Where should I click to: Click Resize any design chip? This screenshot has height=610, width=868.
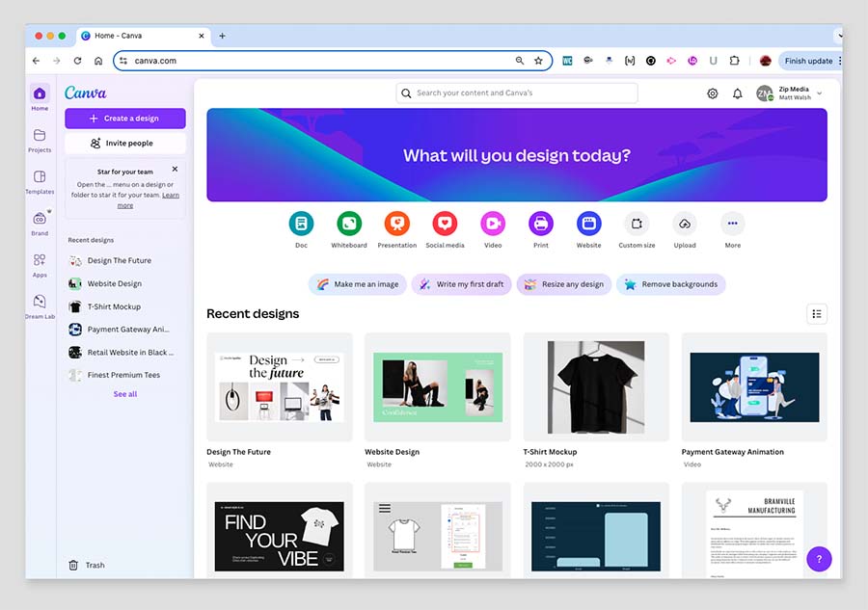click(564, 284)
